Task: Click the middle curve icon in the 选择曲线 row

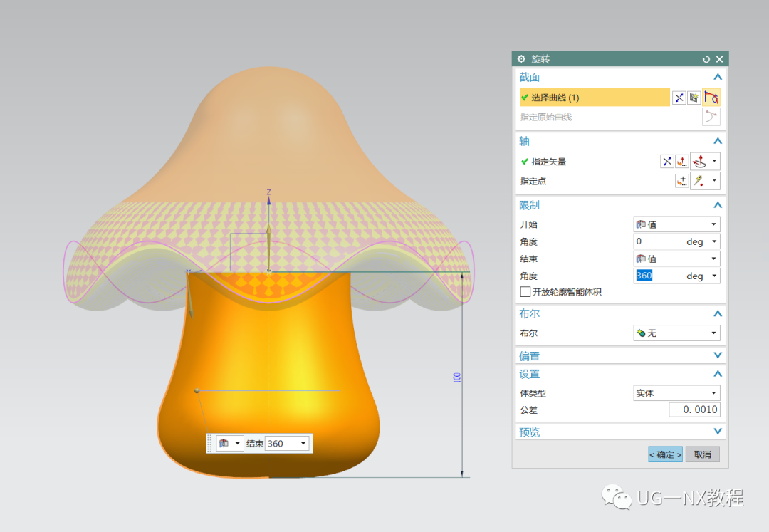Action: click(694, 98)
